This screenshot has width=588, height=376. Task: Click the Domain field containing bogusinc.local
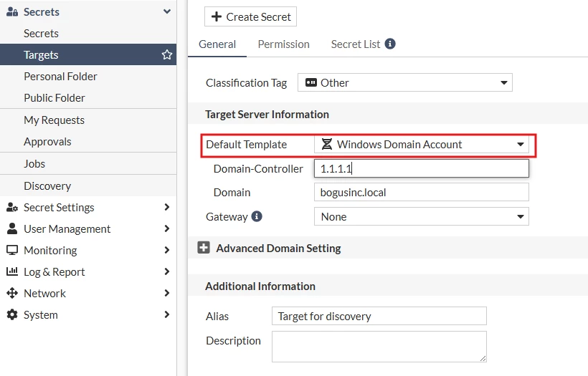pos(422,192)
